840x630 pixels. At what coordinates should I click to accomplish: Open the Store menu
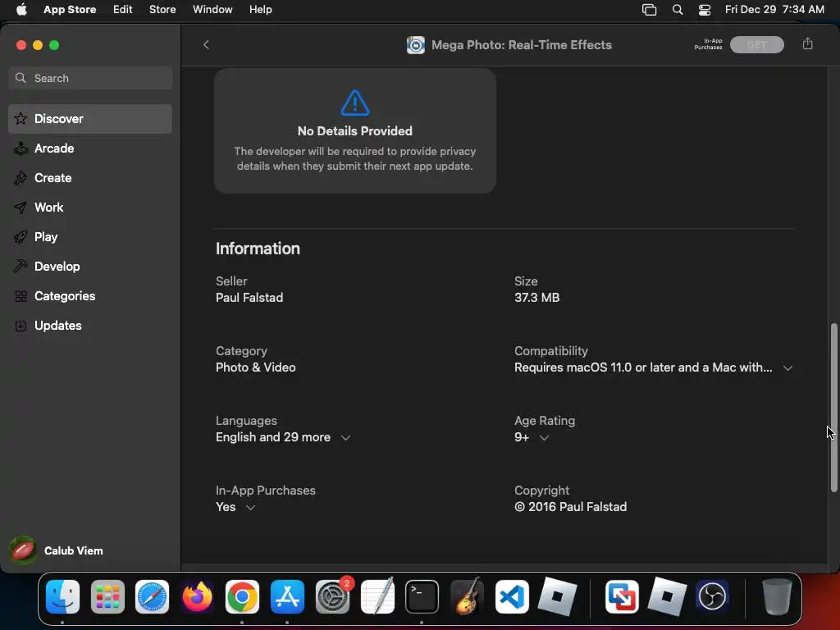162,10
